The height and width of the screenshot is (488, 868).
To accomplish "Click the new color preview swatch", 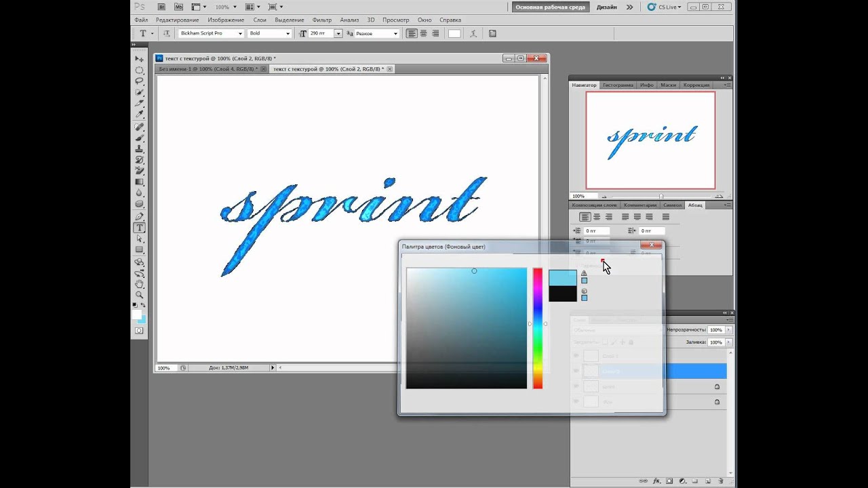I will click(x=563, y=277).
